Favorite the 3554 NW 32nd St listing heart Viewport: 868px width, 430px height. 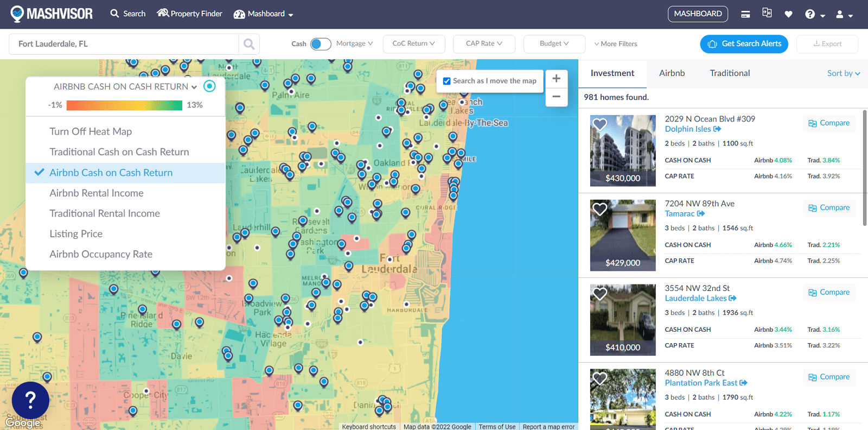pos(599,294)
